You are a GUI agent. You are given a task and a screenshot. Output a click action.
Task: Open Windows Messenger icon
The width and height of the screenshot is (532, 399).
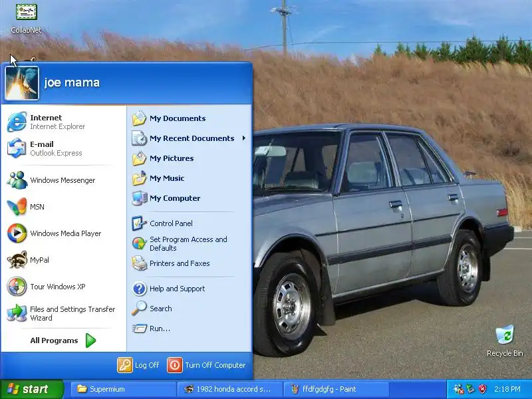click(x=17, y=180)
